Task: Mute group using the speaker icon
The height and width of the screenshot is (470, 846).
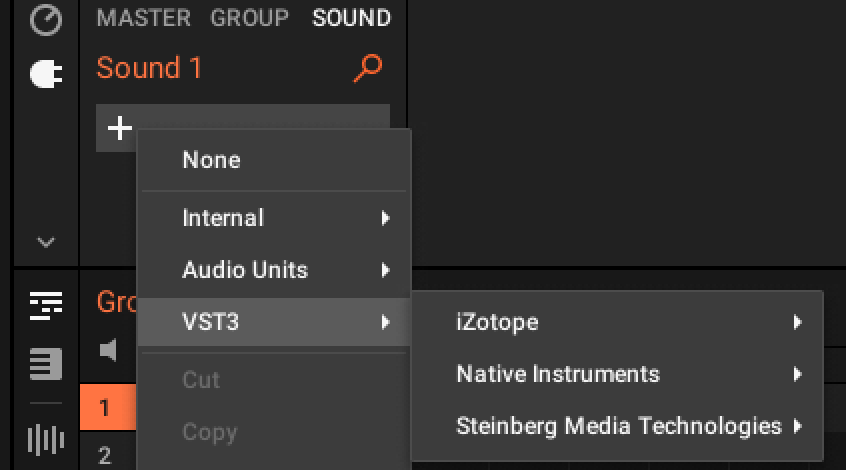Action: click(108, 350)
